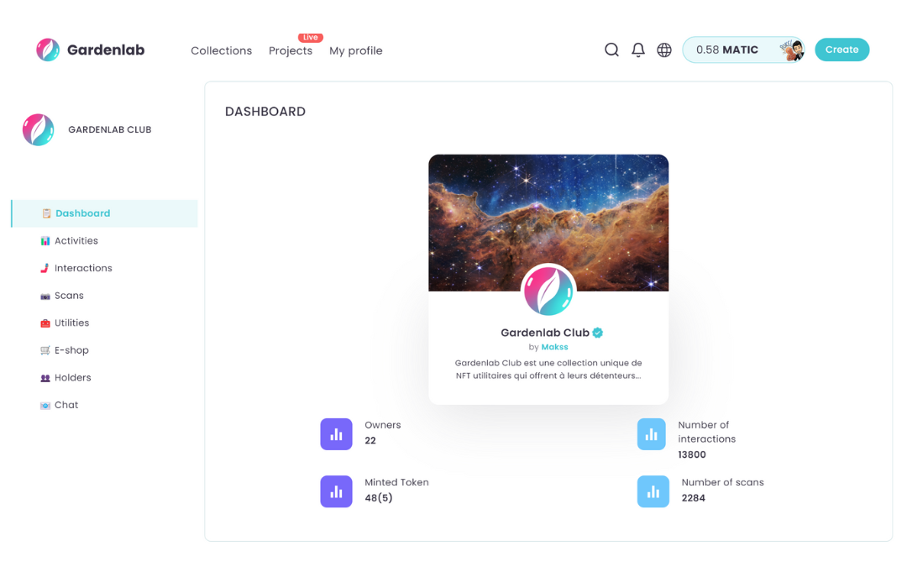
Task: Open the Collections menu item
Action: (222, 50)
